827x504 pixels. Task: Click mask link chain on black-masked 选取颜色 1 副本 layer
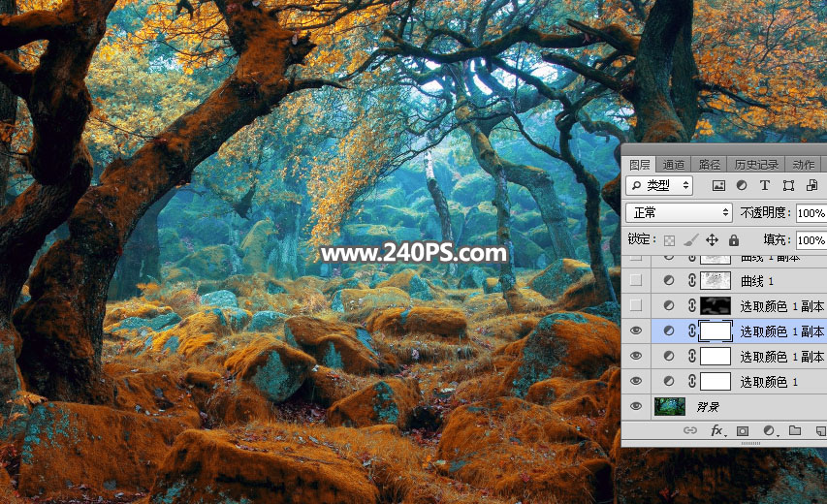[x=692, y=305]
